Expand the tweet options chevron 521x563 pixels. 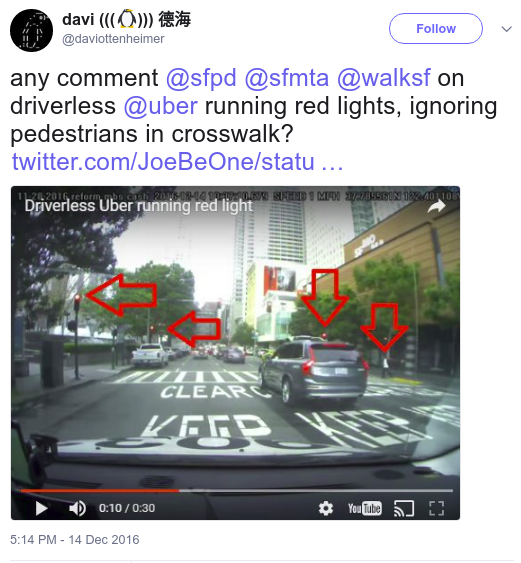tap(507, 29)
